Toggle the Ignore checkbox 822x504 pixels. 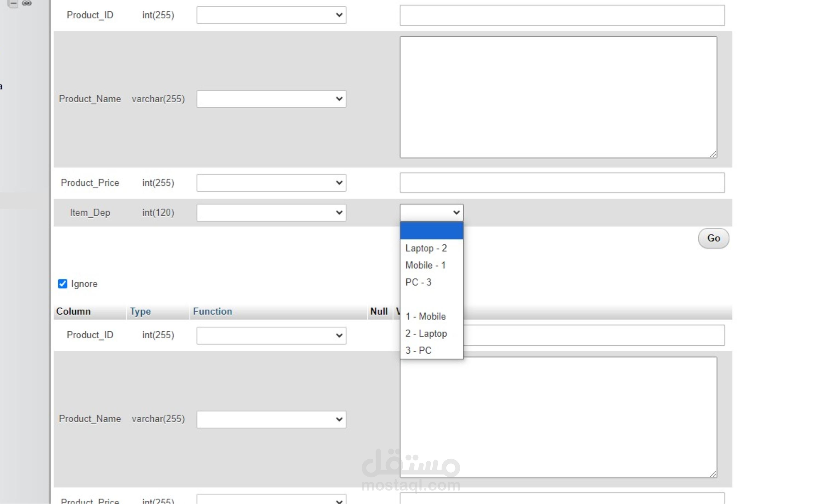(x=62, y=284)
